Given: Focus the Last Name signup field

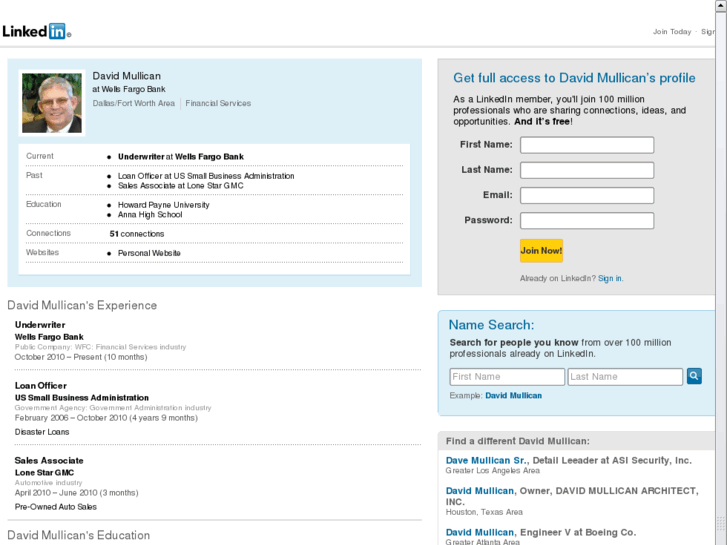Looking at the screenshot, I should 587,170.
